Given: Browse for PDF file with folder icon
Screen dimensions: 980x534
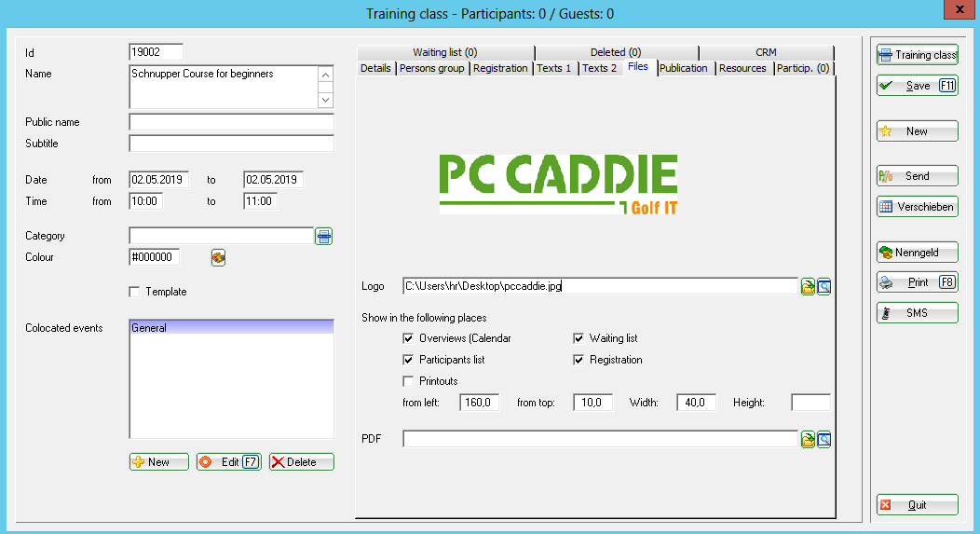Looking at the screenshot, I should tap(808, 440).
